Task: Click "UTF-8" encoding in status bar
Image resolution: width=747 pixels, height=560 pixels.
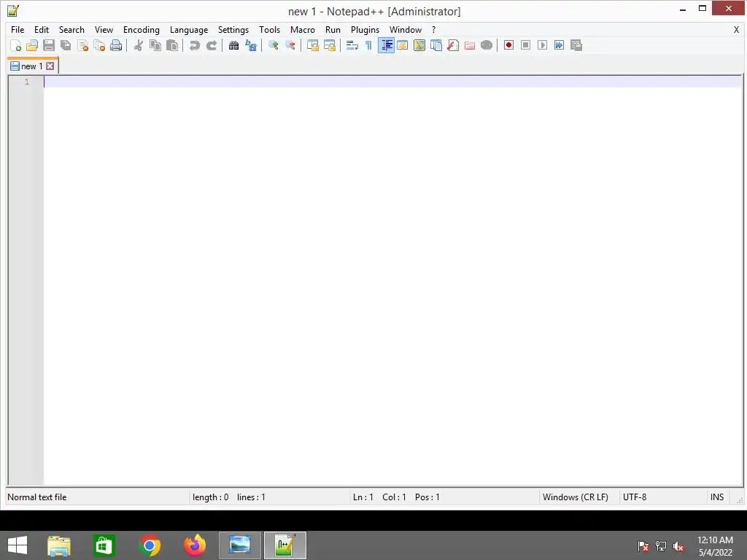Action: pos(635,497)
